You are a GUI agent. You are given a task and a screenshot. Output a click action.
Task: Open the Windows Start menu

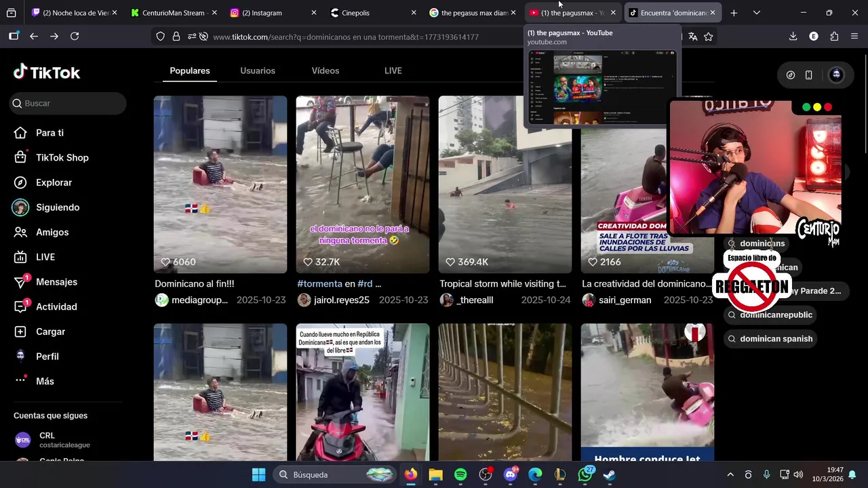coord(258,474)
